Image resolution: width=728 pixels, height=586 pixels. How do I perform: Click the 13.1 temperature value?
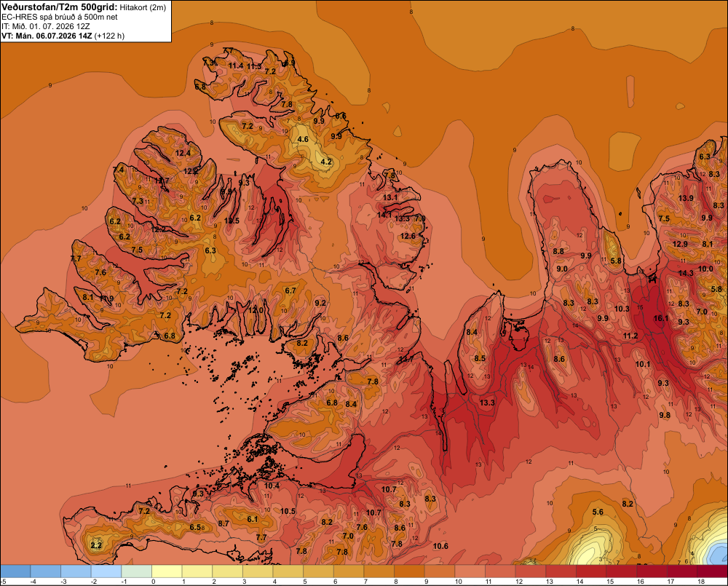click(390, 197)
